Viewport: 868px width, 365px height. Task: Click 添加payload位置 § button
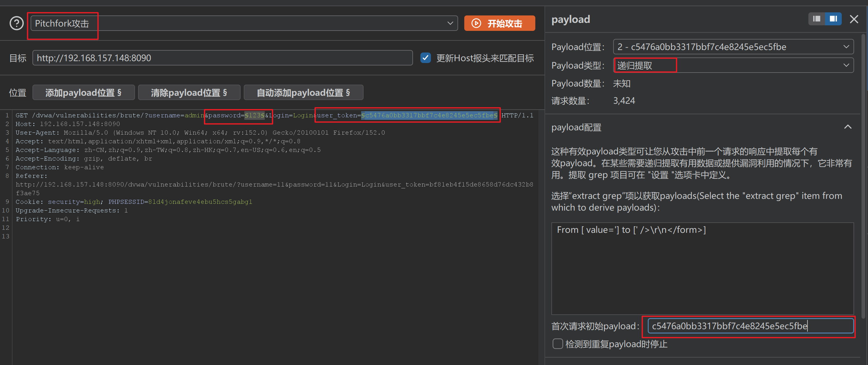pyautogui.click(x=84, y=93)
